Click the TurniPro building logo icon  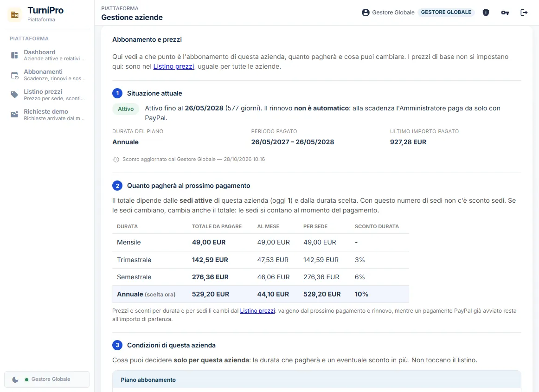(14, 15)
